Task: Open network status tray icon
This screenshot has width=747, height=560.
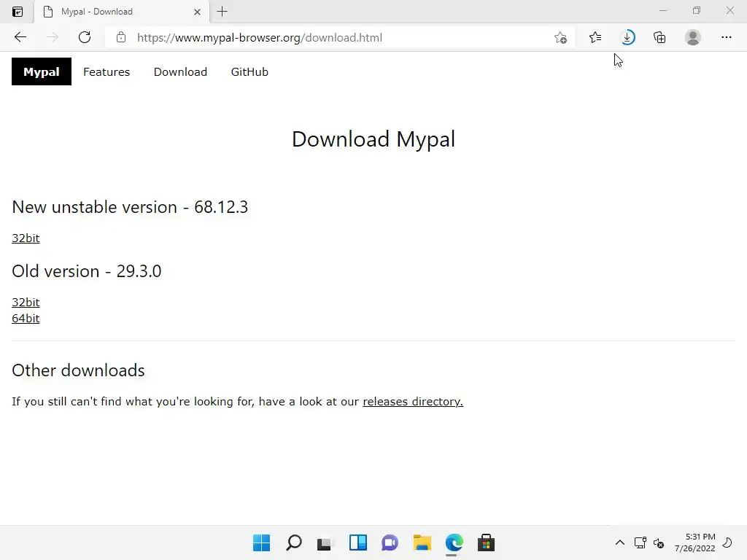Action: tap(640, 542)
